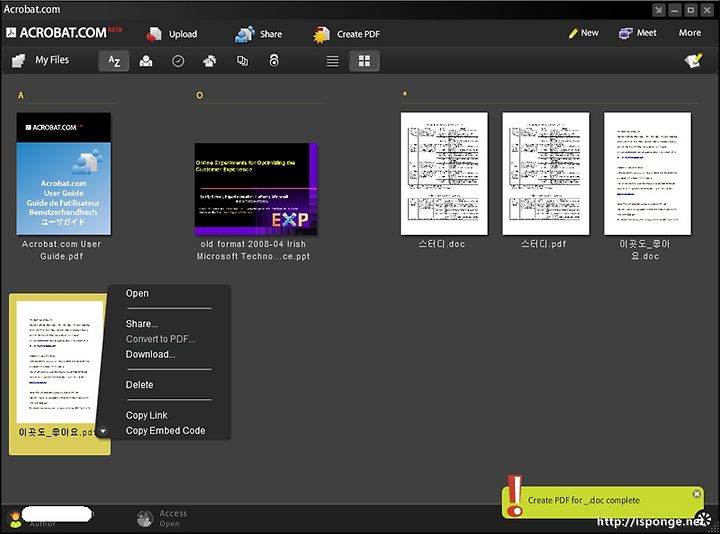
Task: Click the New pencil icon
Action: [x=573, y=33]
